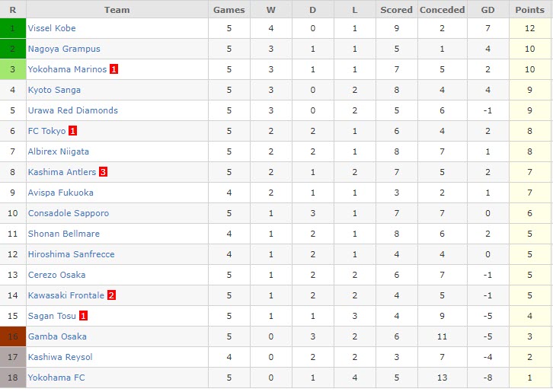Click the red badge beside Kashima Antlers
553x392 pixels.
pyautogui.click(x=103, y=172)
